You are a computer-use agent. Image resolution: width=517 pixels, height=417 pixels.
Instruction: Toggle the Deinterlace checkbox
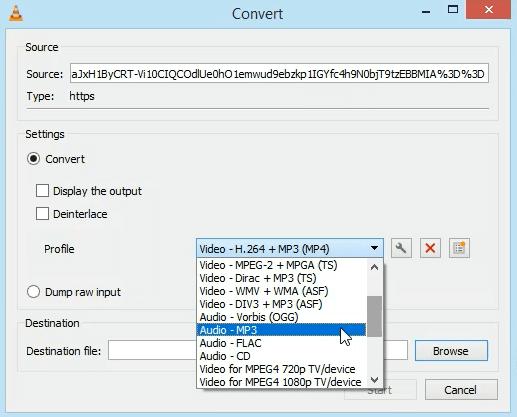click(42, 214)
